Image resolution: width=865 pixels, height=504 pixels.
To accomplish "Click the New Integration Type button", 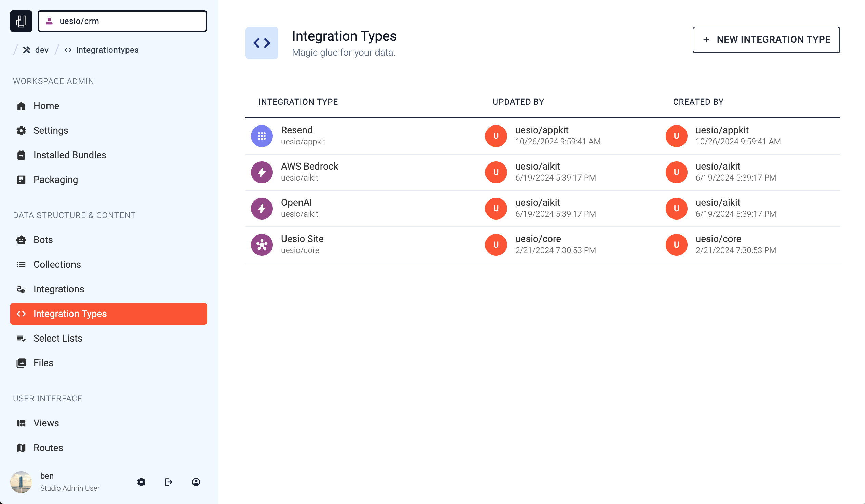I will (x=766, y=39).
